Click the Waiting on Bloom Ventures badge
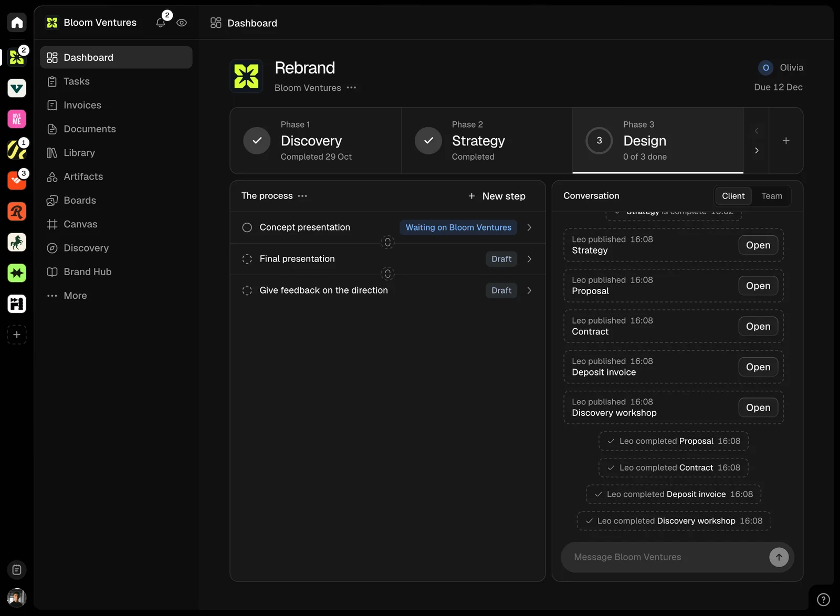This screenshot has width=840, height=616. (458, 227)
